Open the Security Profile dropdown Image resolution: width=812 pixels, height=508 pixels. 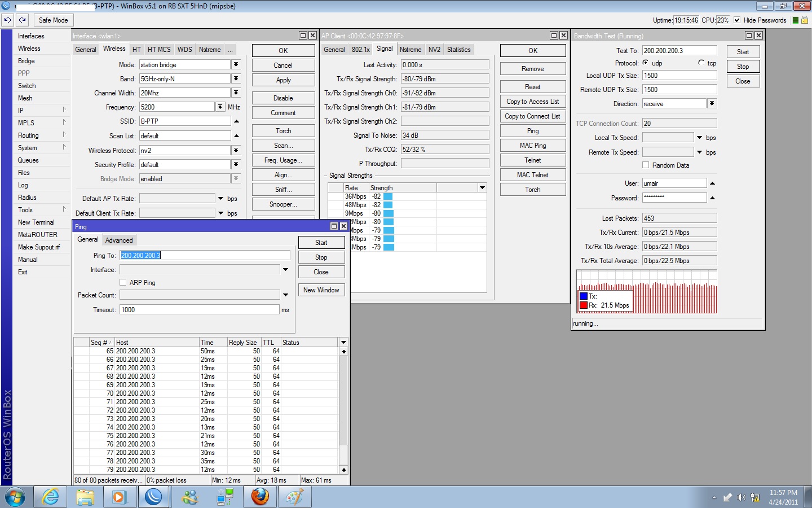tap(236, 164)
